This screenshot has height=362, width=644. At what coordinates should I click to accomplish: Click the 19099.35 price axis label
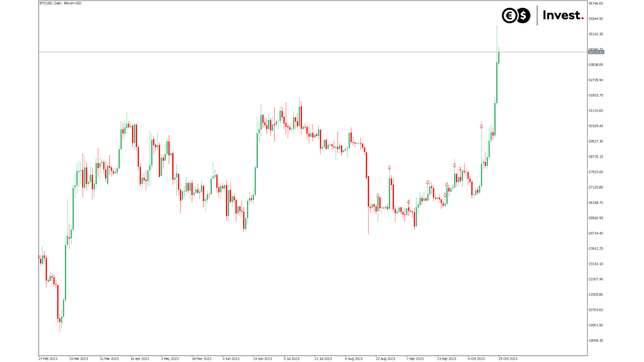point(596,341)
